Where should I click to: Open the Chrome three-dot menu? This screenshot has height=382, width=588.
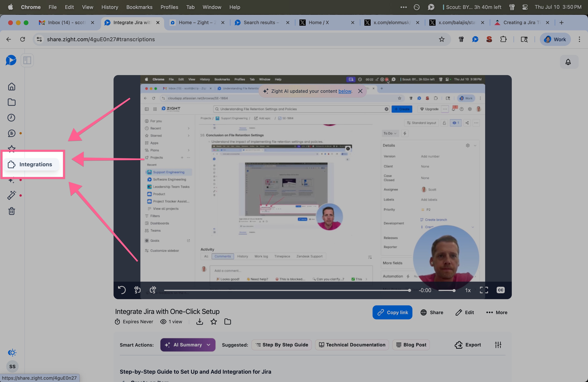coord(579,39)
